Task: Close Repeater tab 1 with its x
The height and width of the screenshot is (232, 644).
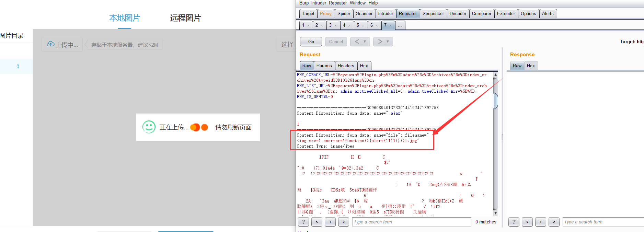Action: point(308,26)
